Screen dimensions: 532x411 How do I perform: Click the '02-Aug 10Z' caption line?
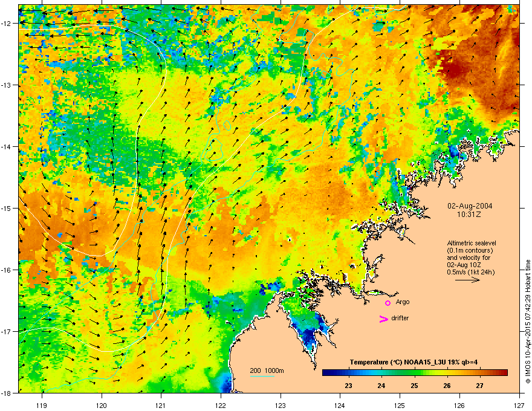[464, 265]
